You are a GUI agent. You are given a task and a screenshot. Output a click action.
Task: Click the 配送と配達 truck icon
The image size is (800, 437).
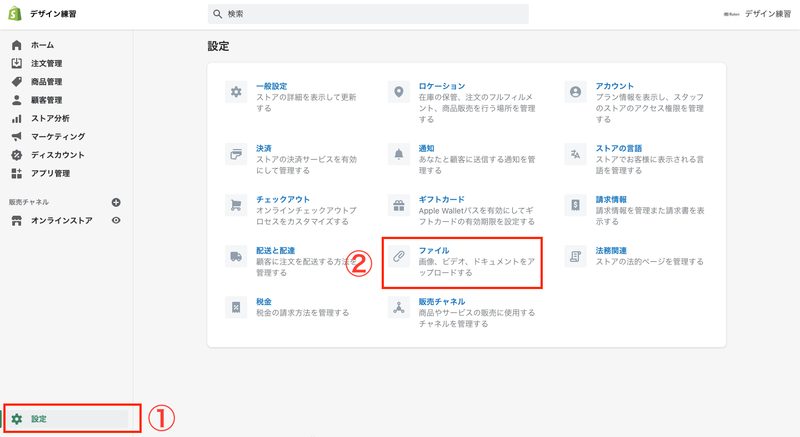(x=236, y=256)
